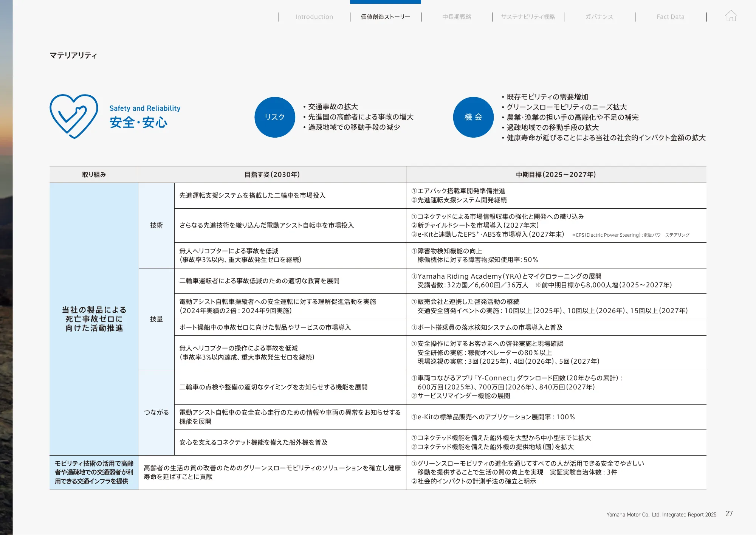Switch to the Introduction tab

point(314,17)
